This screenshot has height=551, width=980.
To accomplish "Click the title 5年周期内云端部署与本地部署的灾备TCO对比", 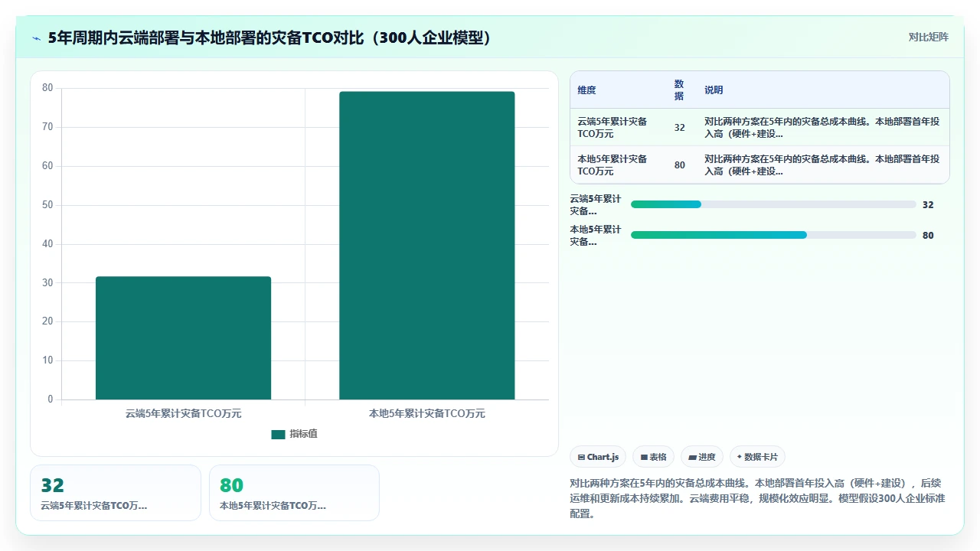I will click(269, 37).
